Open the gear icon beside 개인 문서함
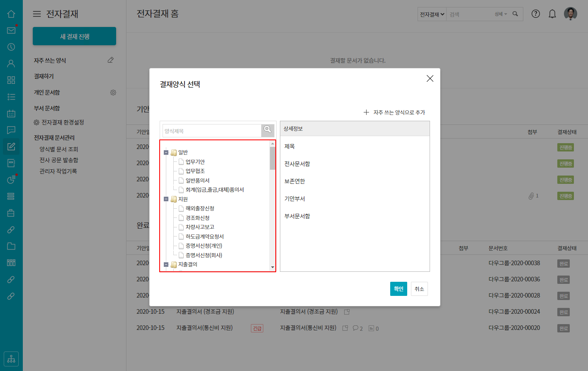Screen dimensions: 588x371 coord(113,93)
